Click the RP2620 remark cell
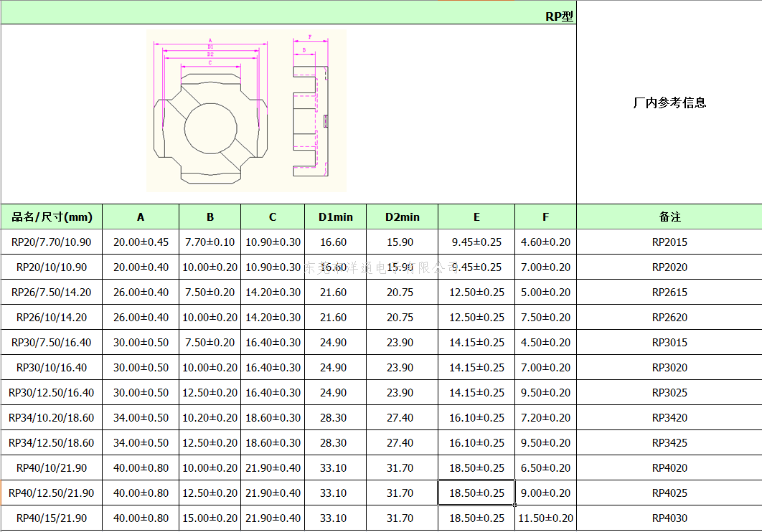The height and width of the screenshot is (532, 762). coord(669,318)
